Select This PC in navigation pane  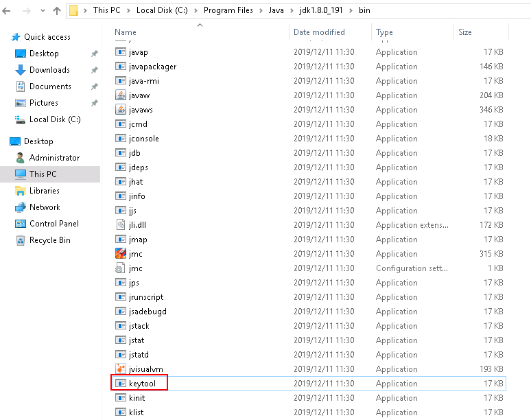(43, 174)
